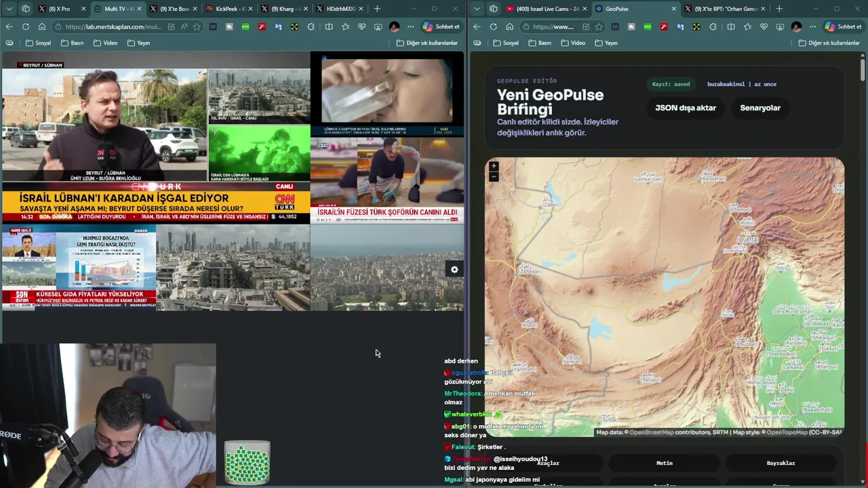Open tab actions dropdown in right browser

(x=477, y=9)
